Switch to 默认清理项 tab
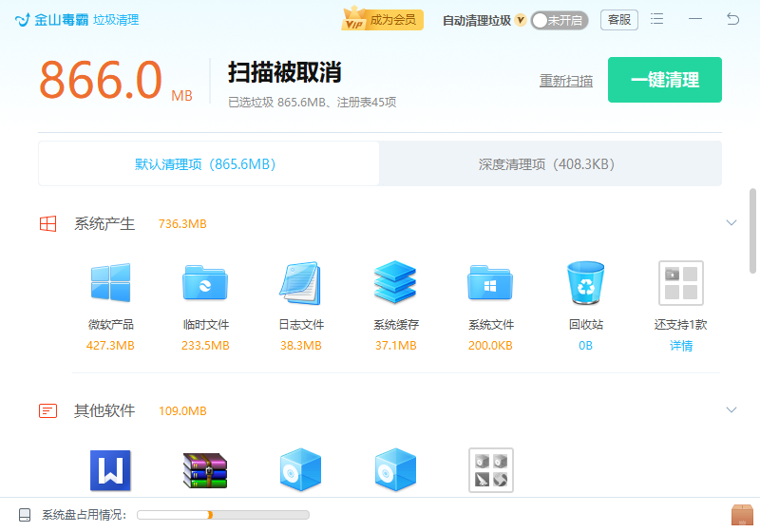Screen dimensions: 760x532 tap(209, 163)
